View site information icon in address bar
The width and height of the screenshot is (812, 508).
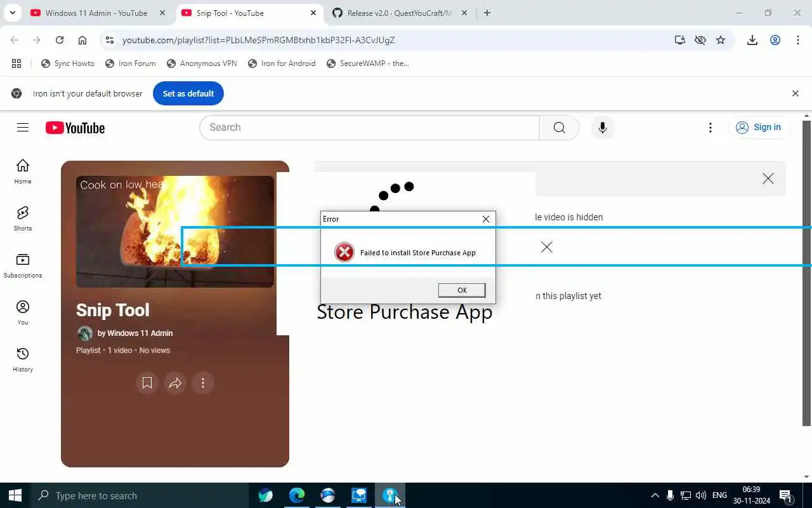click(x=110, y=40)
